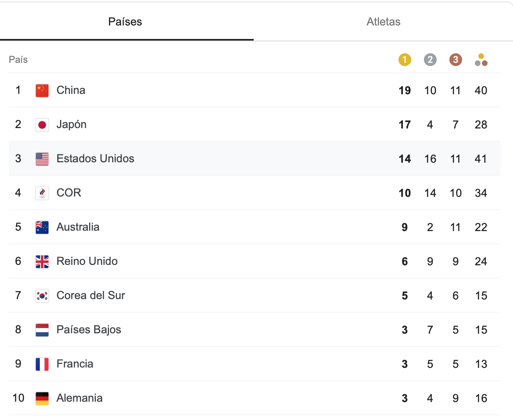Click China's total of 40 medals
The width and height of the screenshot is (513, 420).
(x=481, y=90)
